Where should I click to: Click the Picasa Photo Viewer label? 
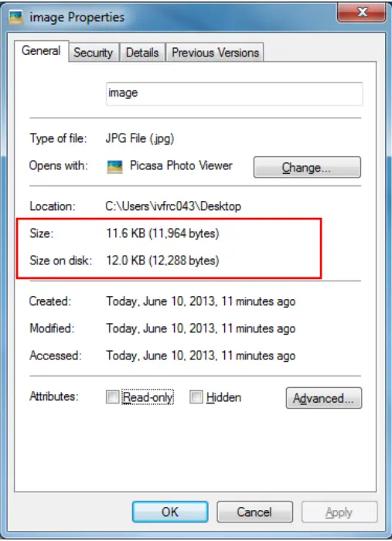(x=181, y=165)
